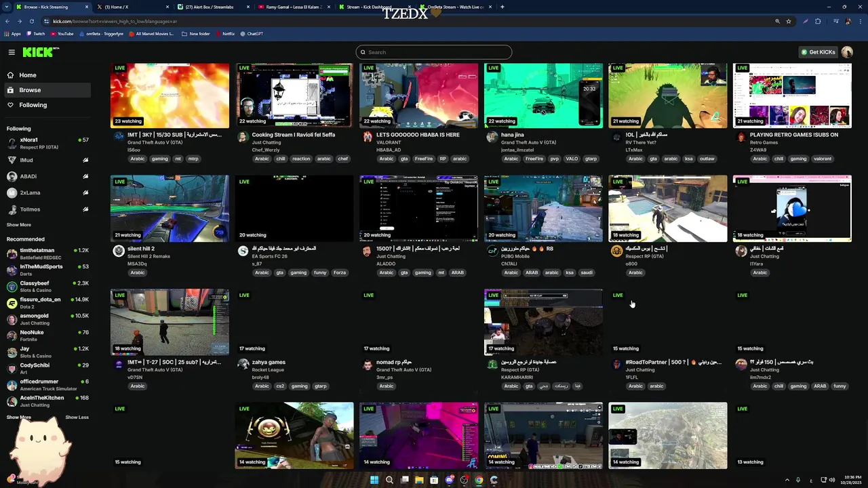Image resolution: width=868 pixels, height=488 pixels.
Task: Go back in browser history
Action: tap(7, 21)
